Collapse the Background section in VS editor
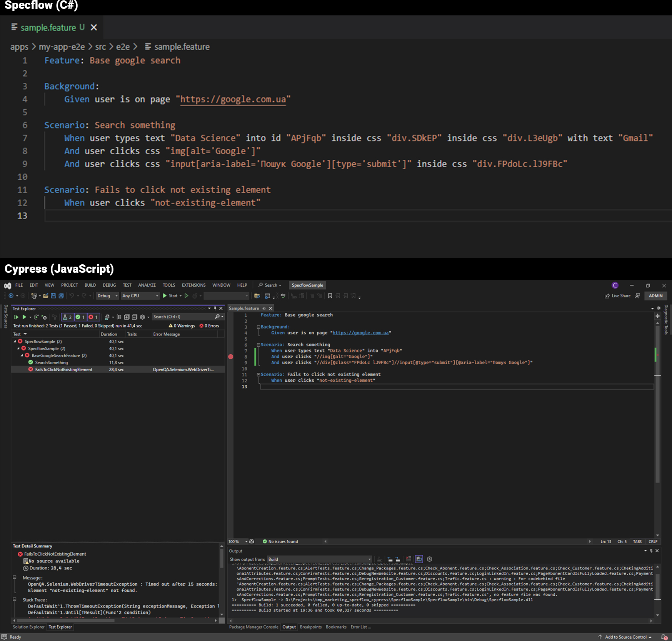The width and height of the screenshot is (672, 641). pos(258,327)
